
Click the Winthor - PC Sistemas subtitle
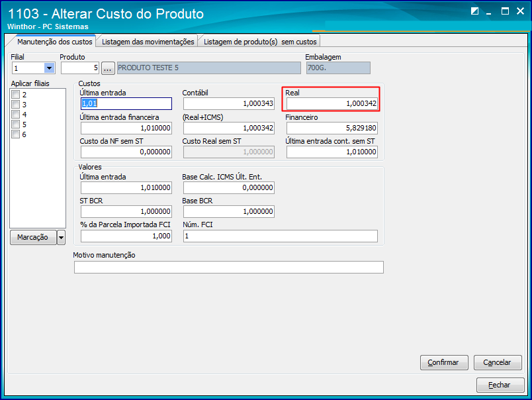(x=48, y=26)
